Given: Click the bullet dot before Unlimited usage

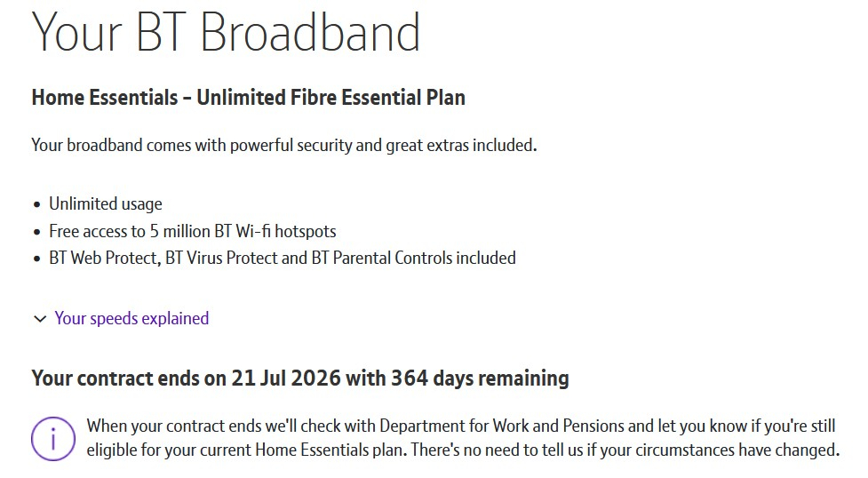Looking at the screenshot, I should click(x=37, y=205).
